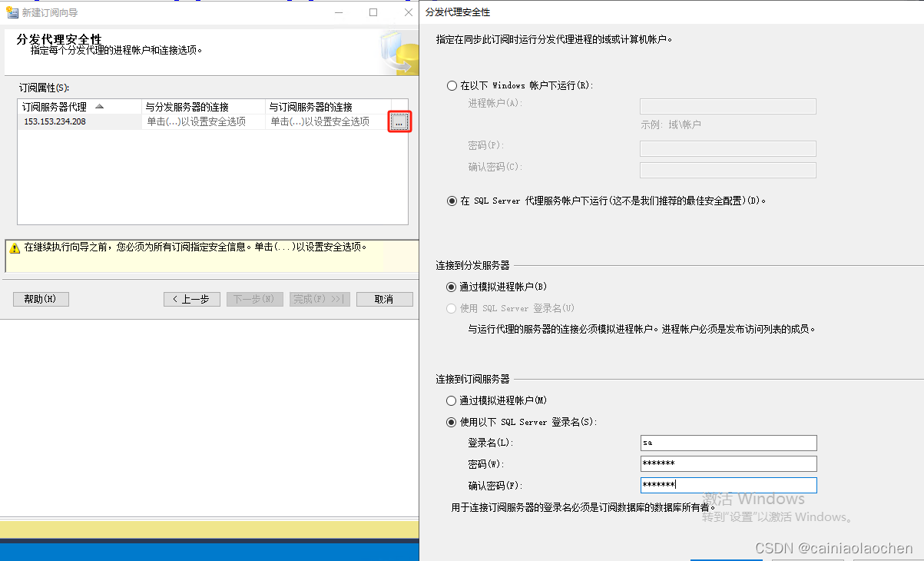924x561 pixels.
Task: Click the 下一步(N) button
Action: click(255, 299)
